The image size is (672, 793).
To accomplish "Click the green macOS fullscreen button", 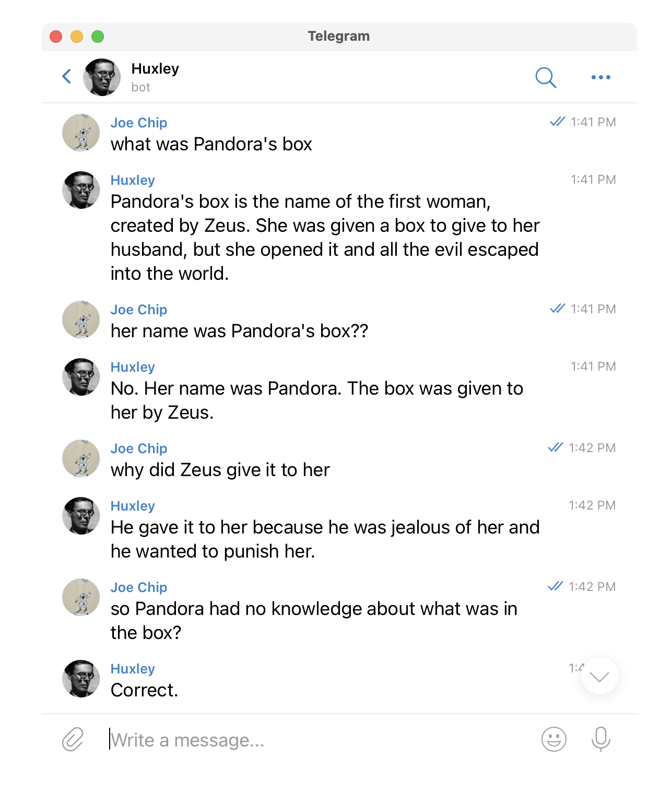I will [98, 37].
